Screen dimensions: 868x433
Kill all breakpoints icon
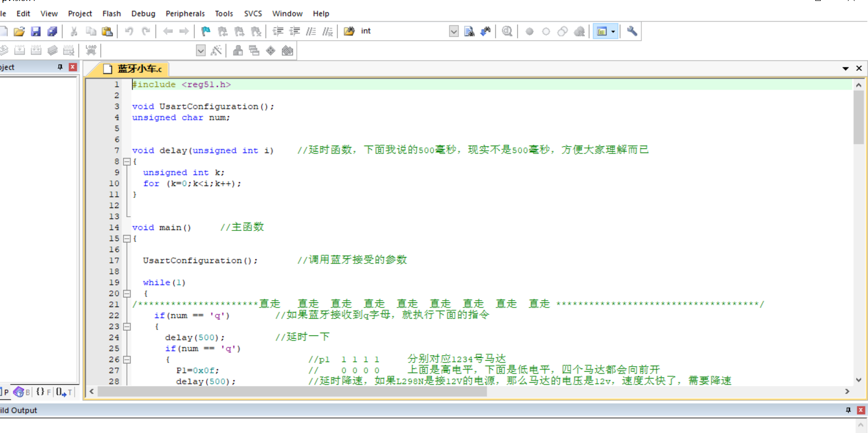coord(580,31)
